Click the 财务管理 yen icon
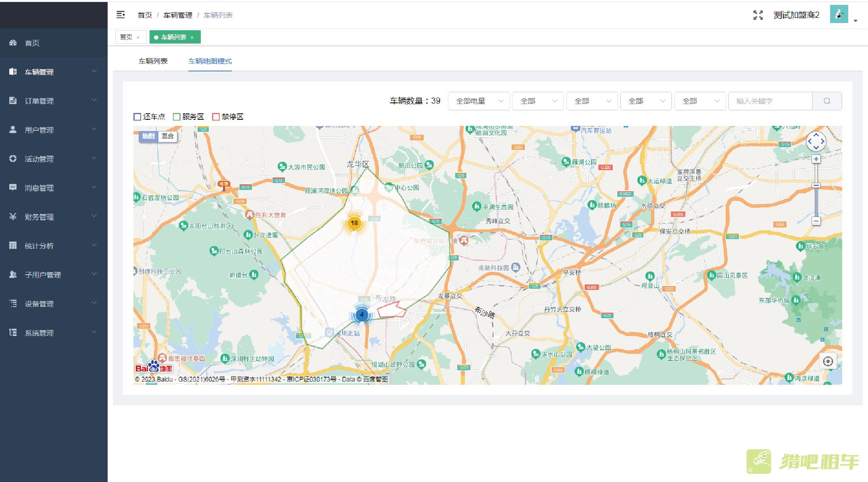The width and height of the screenshot is (868, 482). (x=13, y=217)
